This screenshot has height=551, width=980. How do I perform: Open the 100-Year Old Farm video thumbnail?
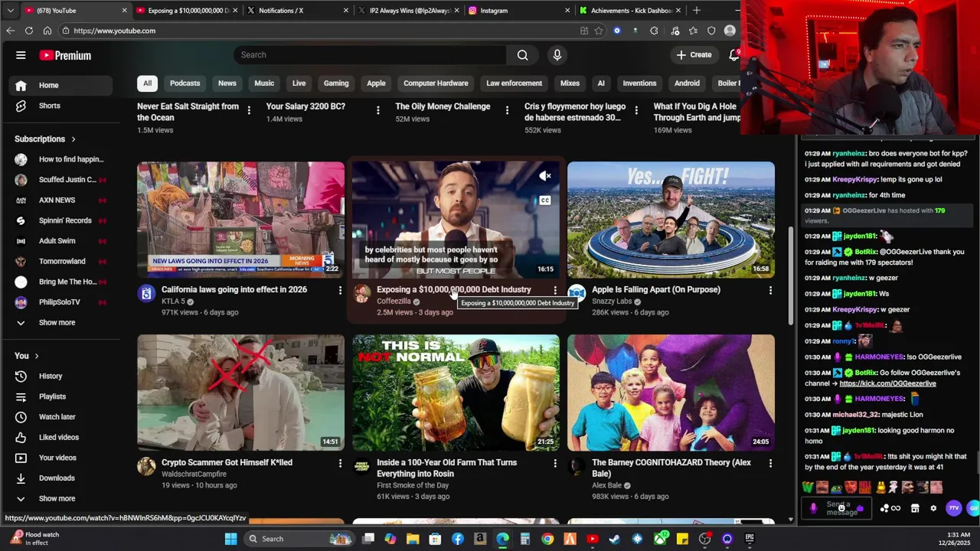click(x=456, y=393)
